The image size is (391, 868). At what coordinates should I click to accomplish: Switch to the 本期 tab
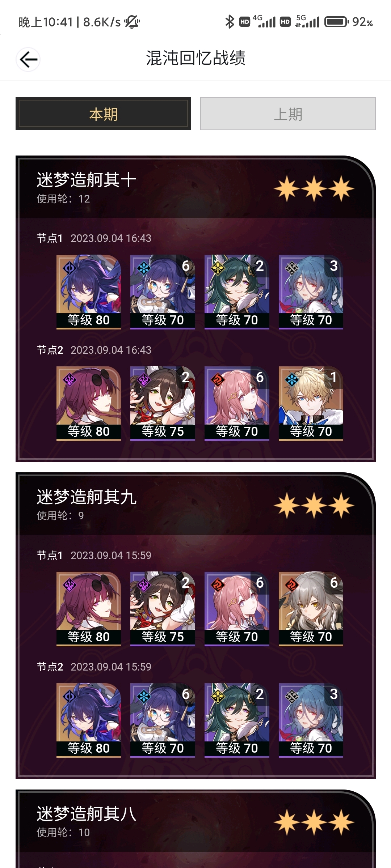tap(103, 114)
